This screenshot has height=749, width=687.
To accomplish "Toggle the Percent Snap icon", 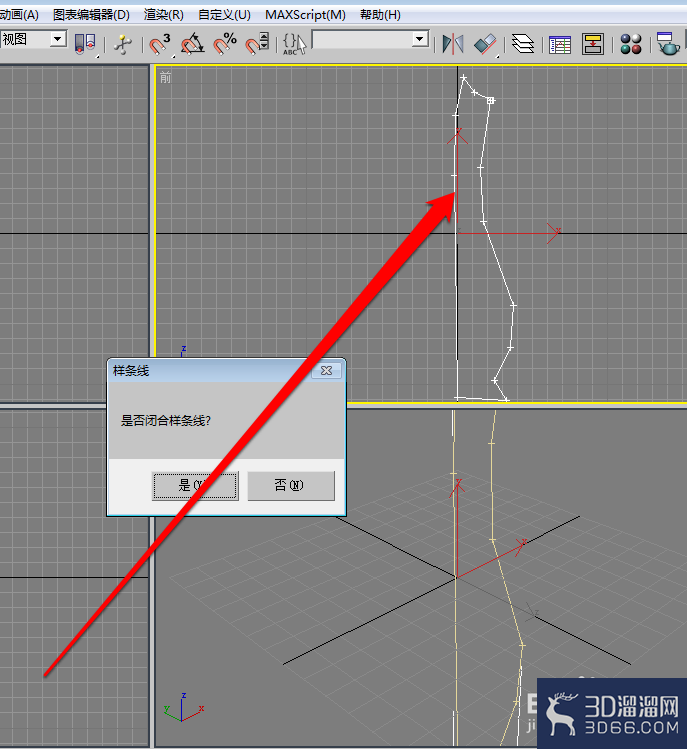I will click(225, 44).
